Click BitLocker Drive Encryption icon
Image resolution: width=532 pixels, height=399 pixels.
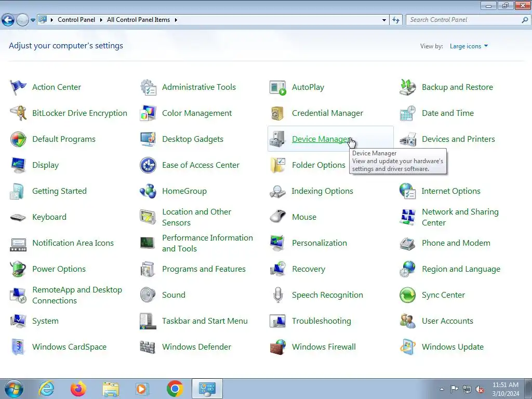click(x=18, y=113)
